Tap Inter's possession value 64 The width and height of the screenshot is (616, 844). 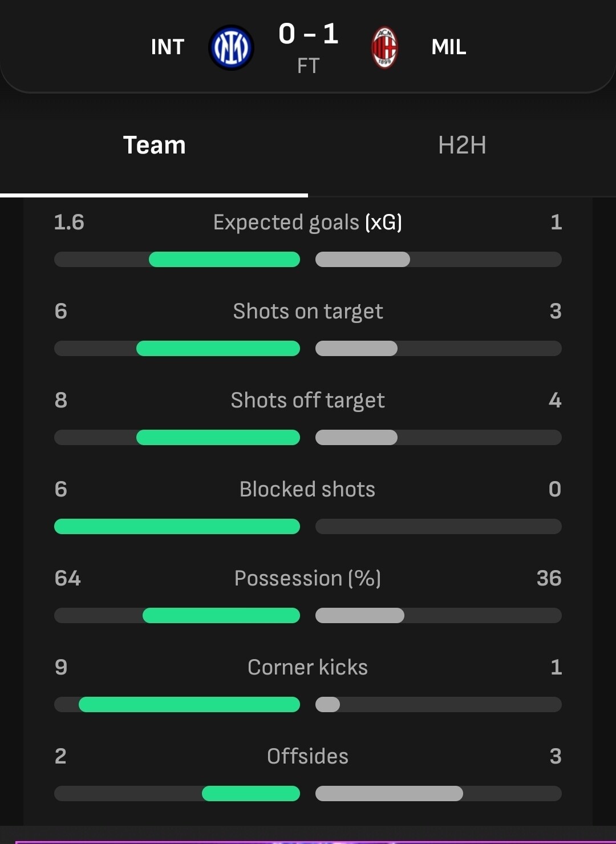[x=68, y=578]
